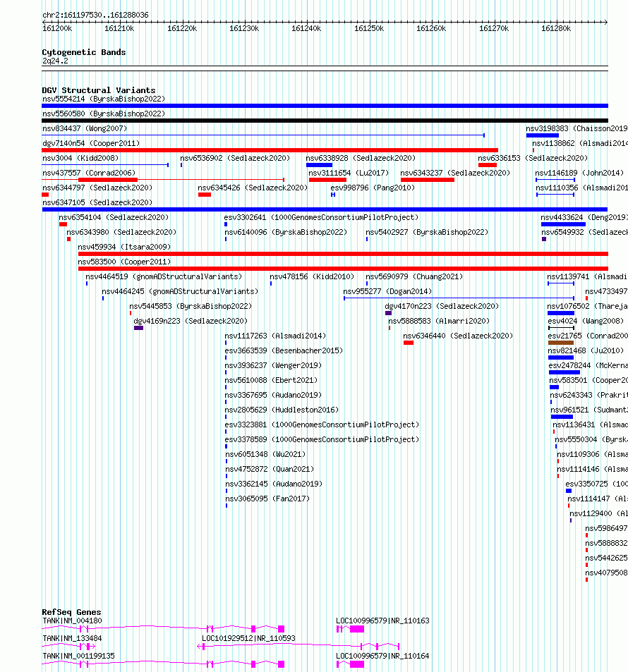Image resolution: width=628 pixels, height=672 pixels.
Task: Open nsv459934 (Itsara2009) label
Action: point(124,247)
